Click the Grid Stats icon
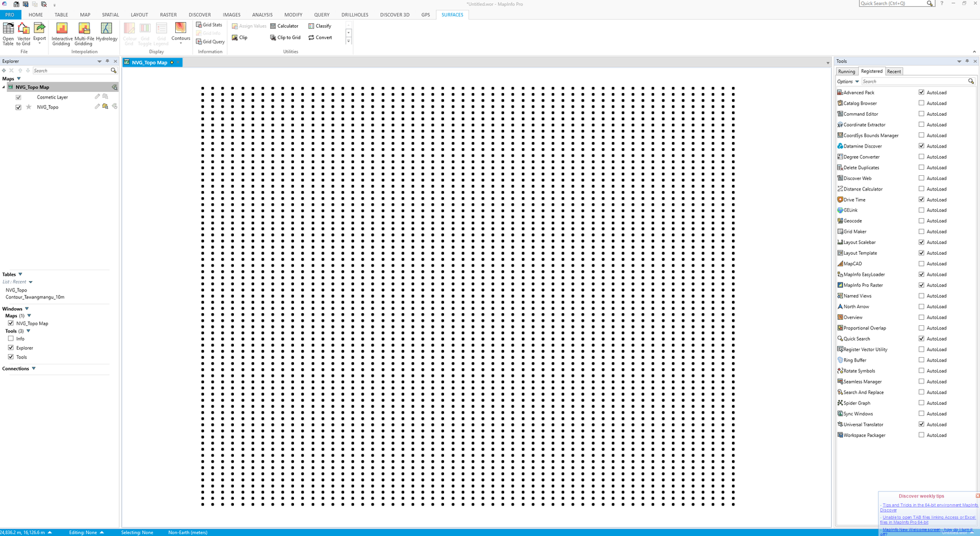 (209, 25)
